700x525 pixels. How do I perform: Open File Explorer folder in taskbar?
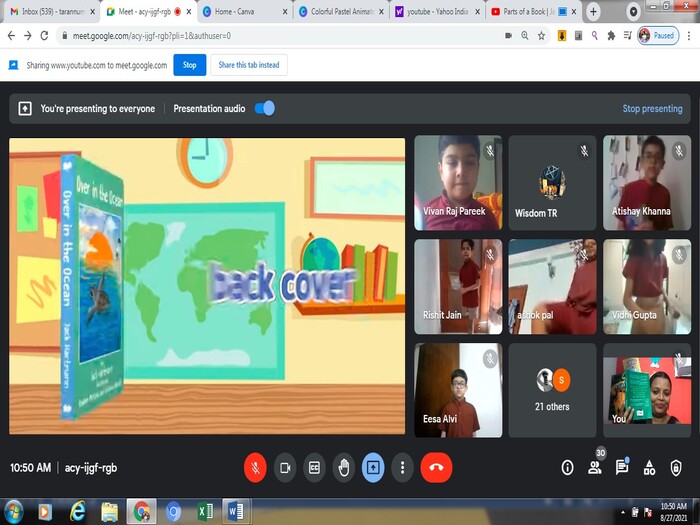point(109,512)
